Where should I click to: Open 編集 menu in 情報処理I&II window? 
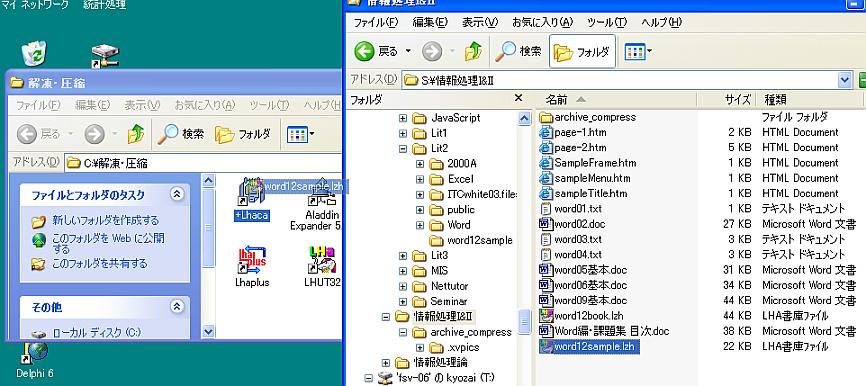[430, 23]
